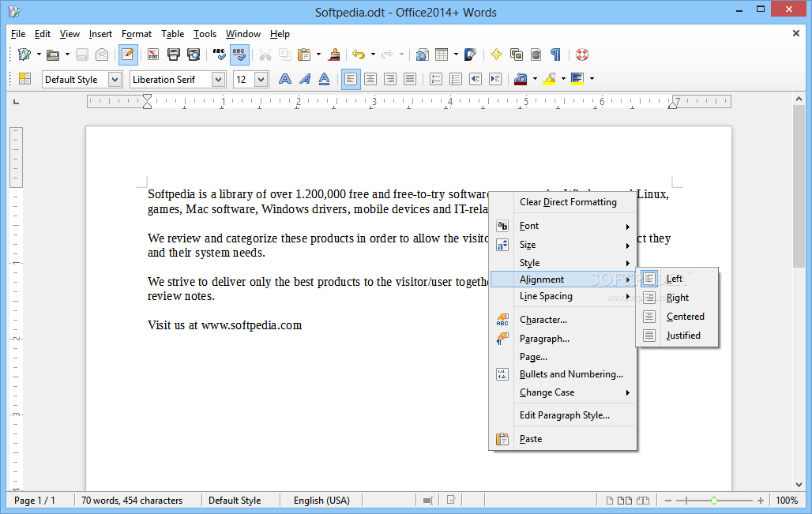Select Bullets and Numbering... menu entry

point(562,373)
